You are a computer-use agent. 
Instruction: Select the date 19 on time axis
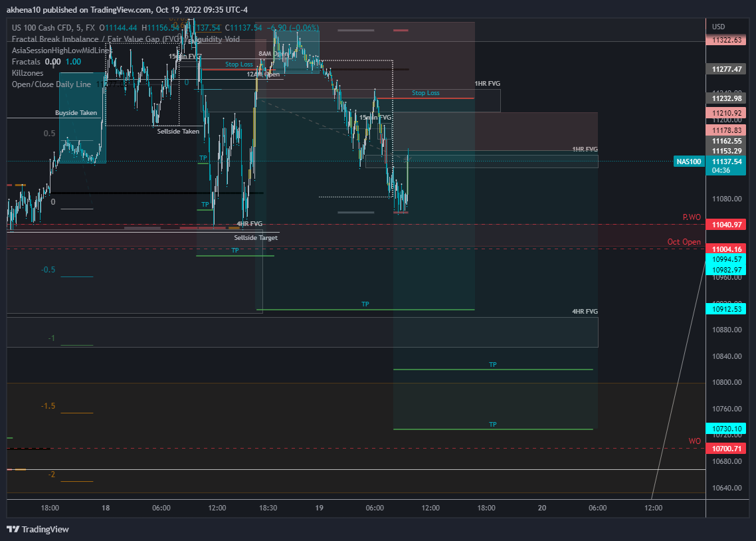tap(319, 508)
